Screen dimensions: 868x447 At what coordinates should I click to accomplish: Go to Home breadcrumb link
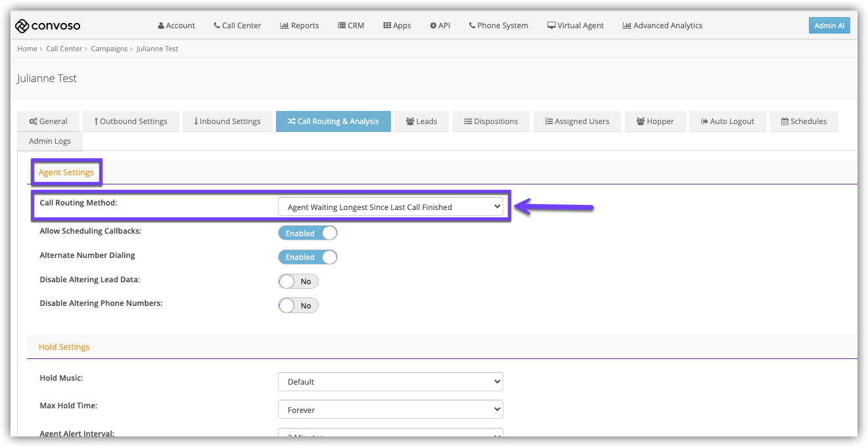27,49
